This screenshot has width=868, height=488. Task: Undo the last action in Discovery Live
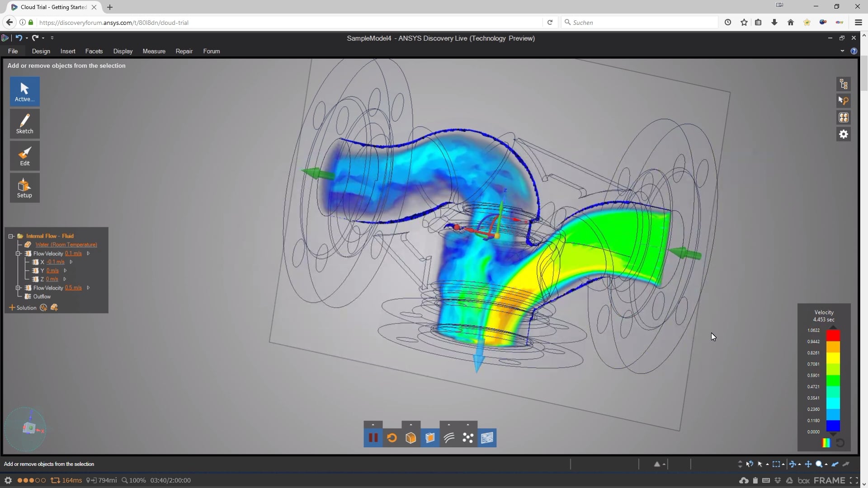click(19, 38)
